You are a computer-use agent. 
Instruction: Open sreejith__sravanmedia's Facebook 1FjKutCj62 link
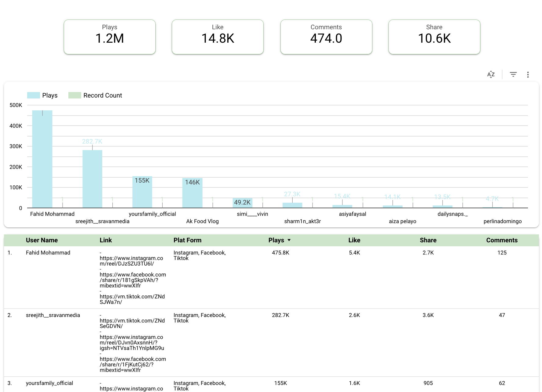click(133, 365)
